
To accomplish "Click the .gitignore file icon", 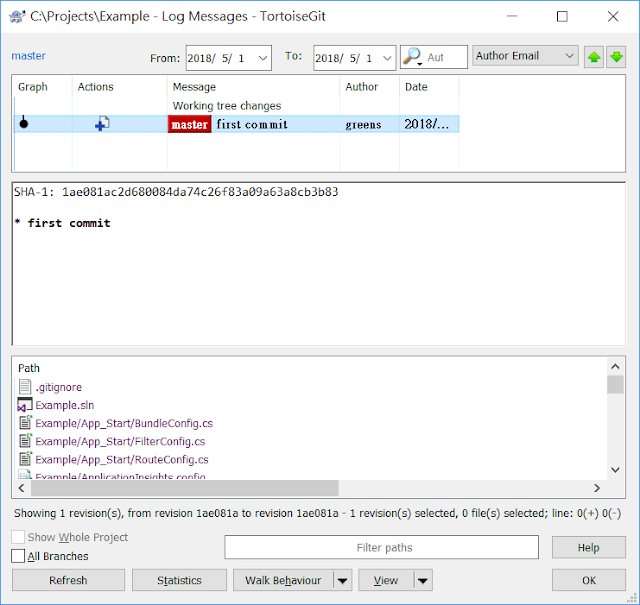I will pyautogui.click(x=25, y=387).
